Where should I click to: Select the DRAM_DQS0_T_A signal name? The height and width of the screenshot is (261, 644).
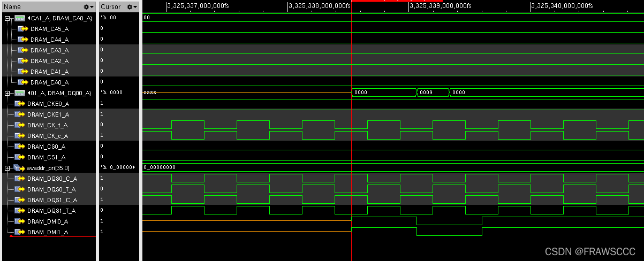(x=52, y=189)
